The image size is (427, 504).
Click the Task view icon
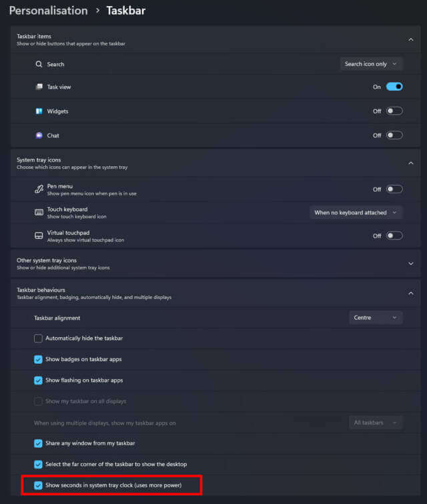pos(39,87)
